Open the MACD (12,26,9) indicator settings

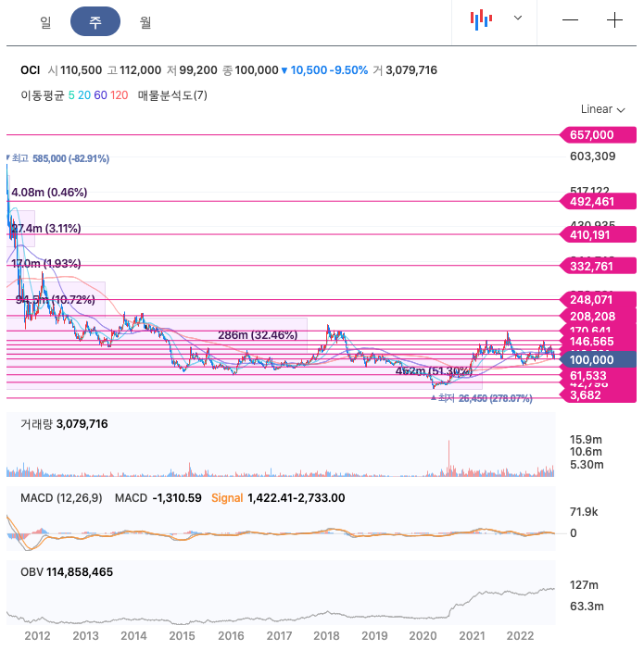tap(61, 498)
